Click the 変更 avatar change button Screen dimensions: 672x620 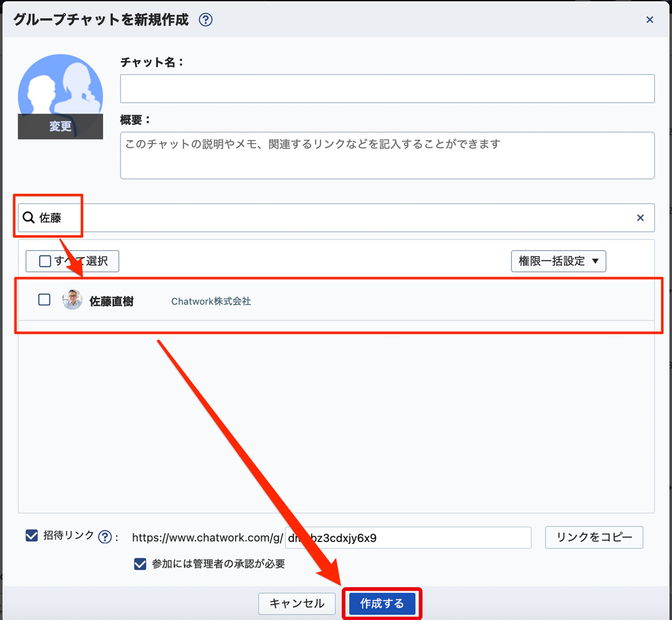(x=60, y=127)
